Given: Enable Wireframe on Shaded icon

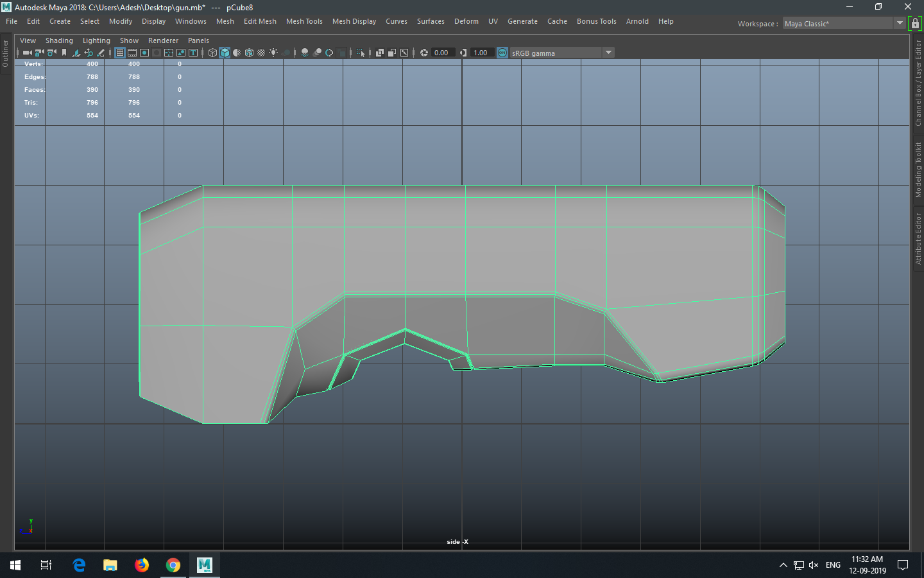Looking at the screenshot, I should click(249, 53).
